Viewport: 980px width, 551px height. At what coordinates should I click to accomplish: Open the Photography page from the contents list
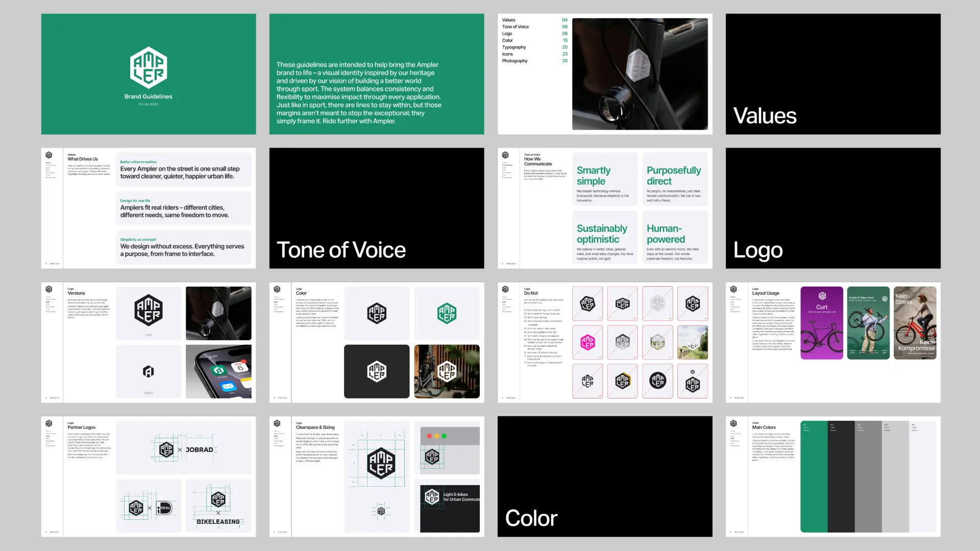(x=515, y=61)
